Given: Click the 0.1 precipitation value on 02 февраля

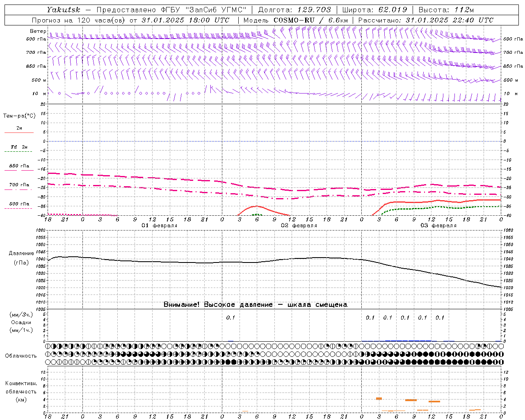Looking at the screenshot, I should click(231, 317).
